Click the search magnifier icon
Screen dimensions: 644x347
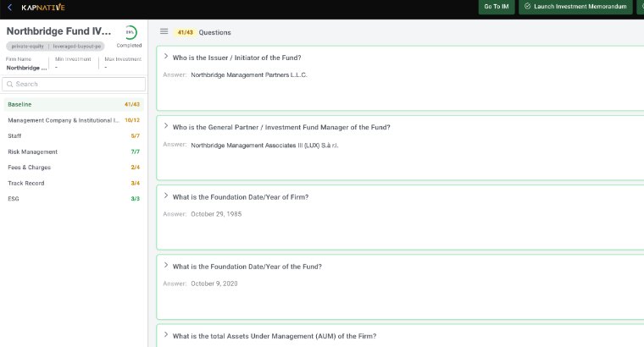(x=10, y=84)
